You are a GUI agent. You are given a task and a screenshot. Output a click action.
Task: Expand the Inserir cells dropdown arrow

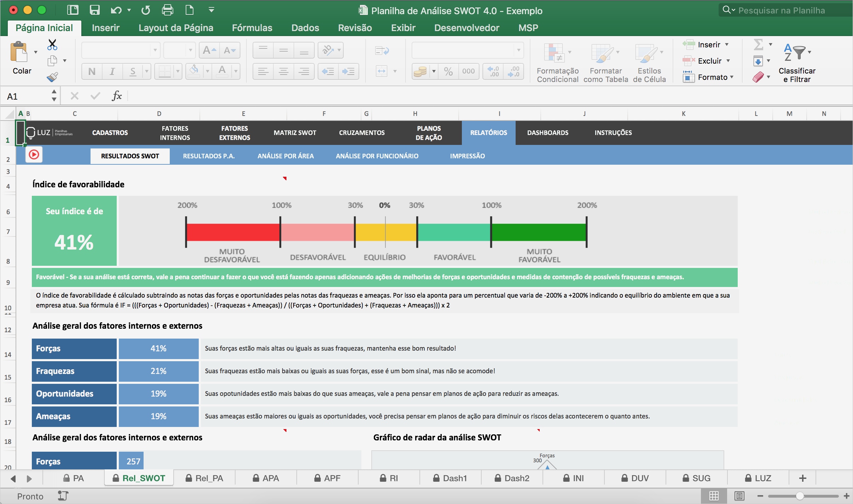click(727, 45)
